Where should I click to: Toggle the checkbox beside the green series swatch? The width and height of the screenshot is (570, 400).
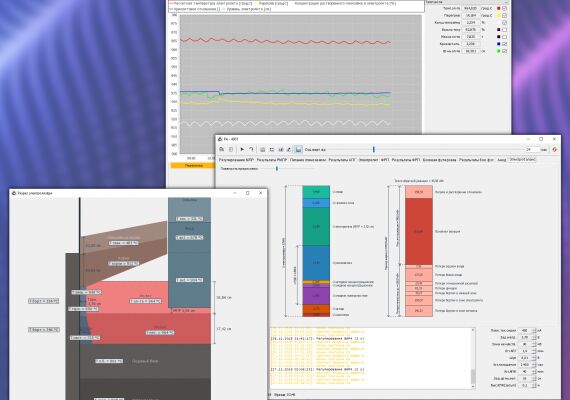(x=504, y=51)
